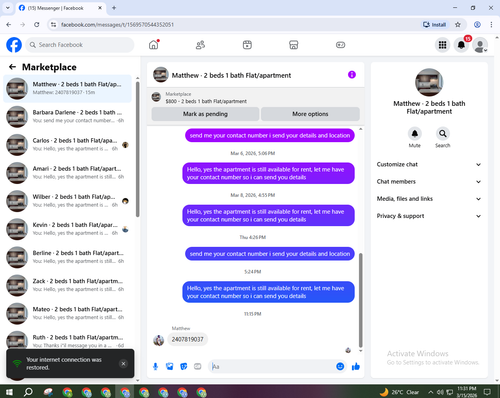This screenshot has height=398, width=500.
Task: Open Amari conversation
Action: tap(68, 173)
